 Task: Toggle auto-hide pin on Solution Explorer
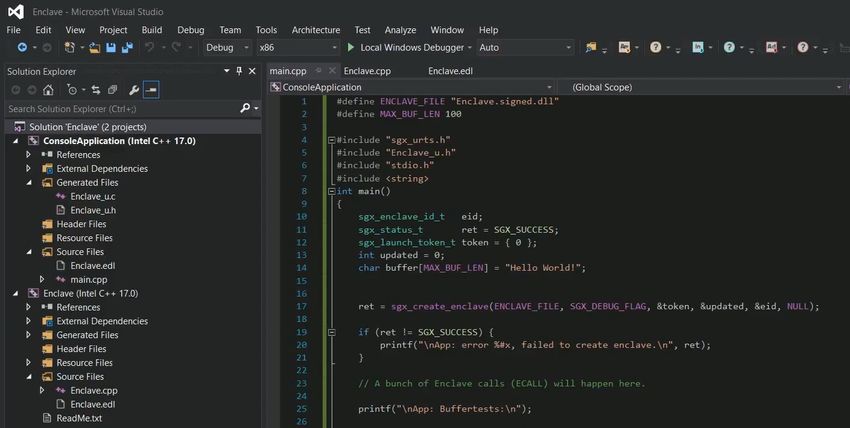tap(239, 71)
